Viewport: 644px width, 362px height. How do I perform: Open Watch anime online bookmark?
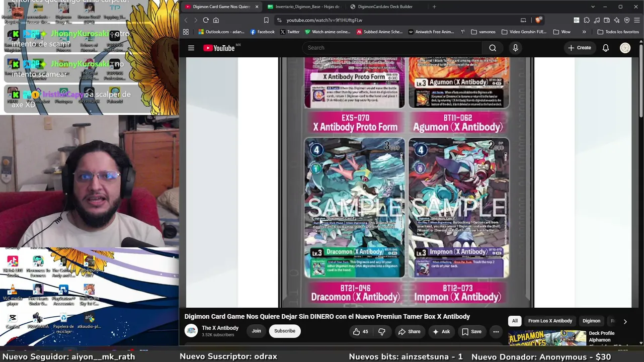pyautogui.click(x=327, y=32)
